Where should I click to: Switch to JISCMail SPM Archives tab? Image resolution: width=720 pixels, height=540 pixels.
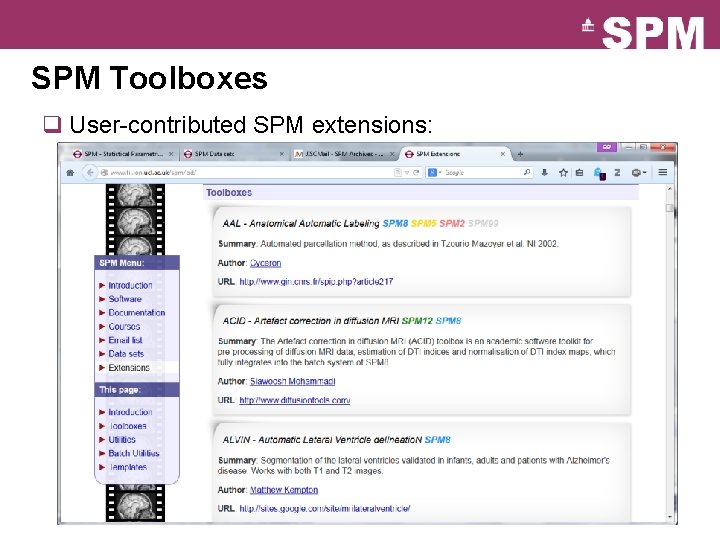pyautogui.click(x=344, y=154)
